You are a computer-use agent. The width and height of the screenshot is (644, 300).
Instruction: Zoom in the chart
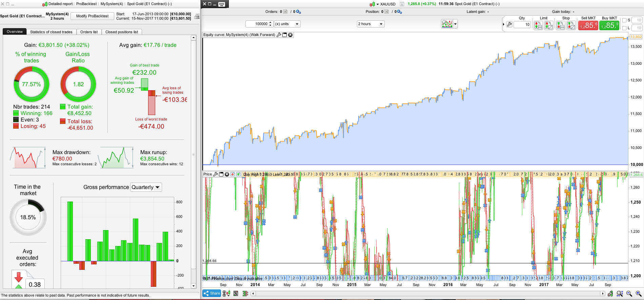click(639, 294)
